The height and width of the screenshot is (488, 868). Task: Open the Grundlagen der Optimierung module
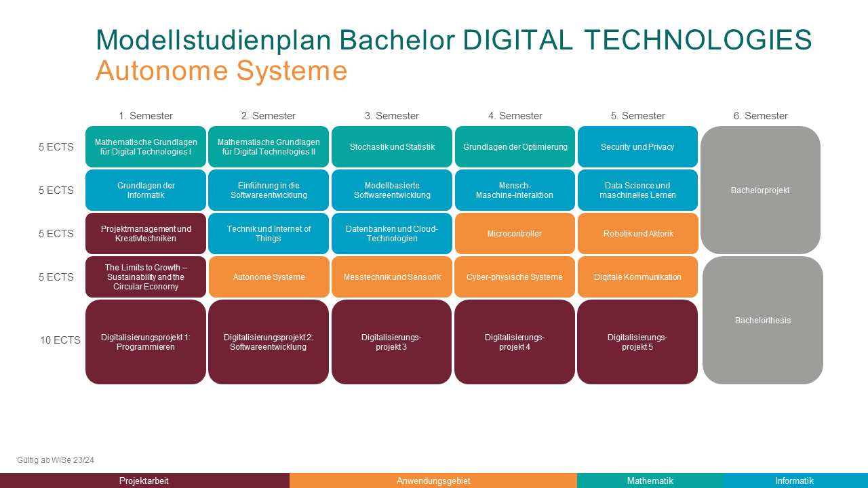515,146
